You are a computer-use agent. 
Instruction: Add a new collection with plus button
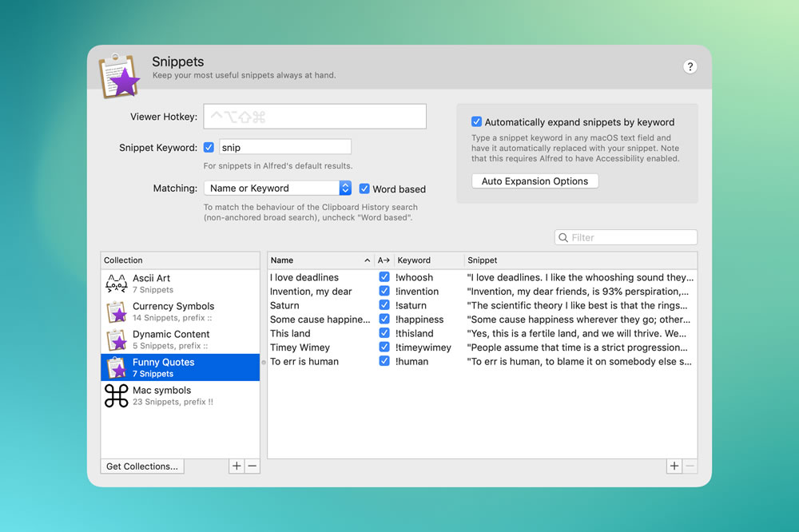(x=237, y=466)
